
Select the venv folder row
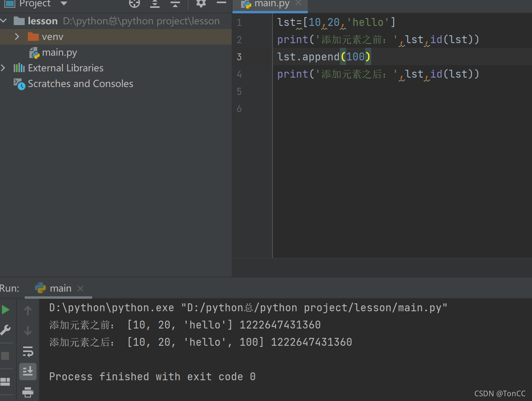pyautogui.click(x=116, y=36)
